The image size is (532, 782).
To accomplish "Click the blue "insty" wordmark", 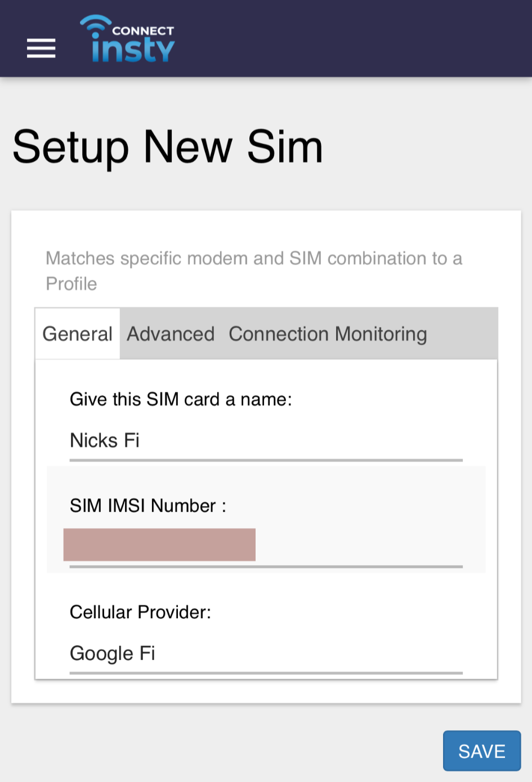I will pyautogui.click(x=133, y=50).
